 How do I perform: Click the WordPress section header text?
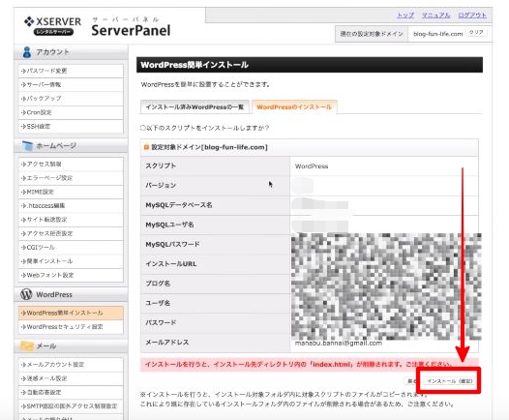point(54,295)
